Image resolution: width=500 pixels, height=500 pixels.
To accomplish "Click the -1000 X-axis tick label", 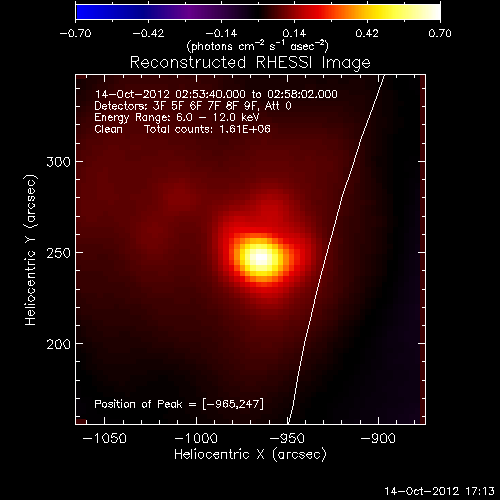I will click(x=196, y=438).
